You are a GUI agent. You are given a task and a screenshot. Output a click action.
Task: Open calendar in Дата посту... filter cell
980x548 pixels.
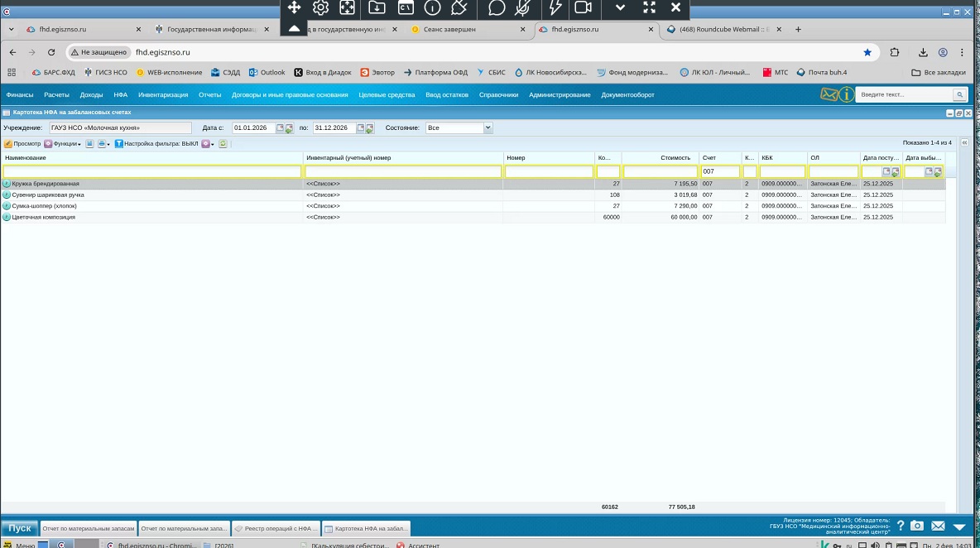886,171
